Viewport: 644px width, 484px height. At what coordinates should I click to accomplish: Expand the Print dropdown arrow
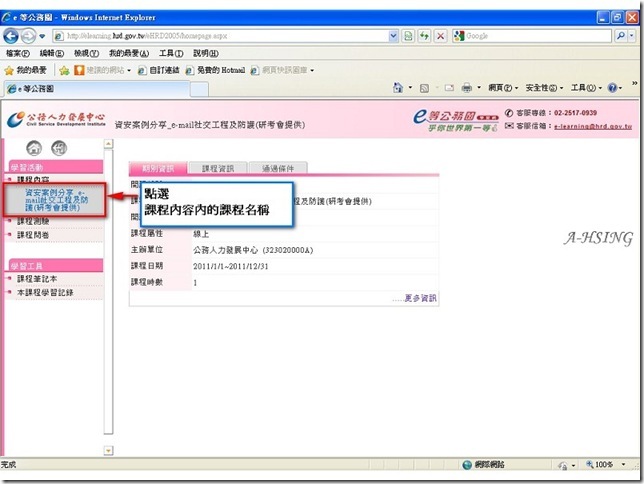click(478, 88)
